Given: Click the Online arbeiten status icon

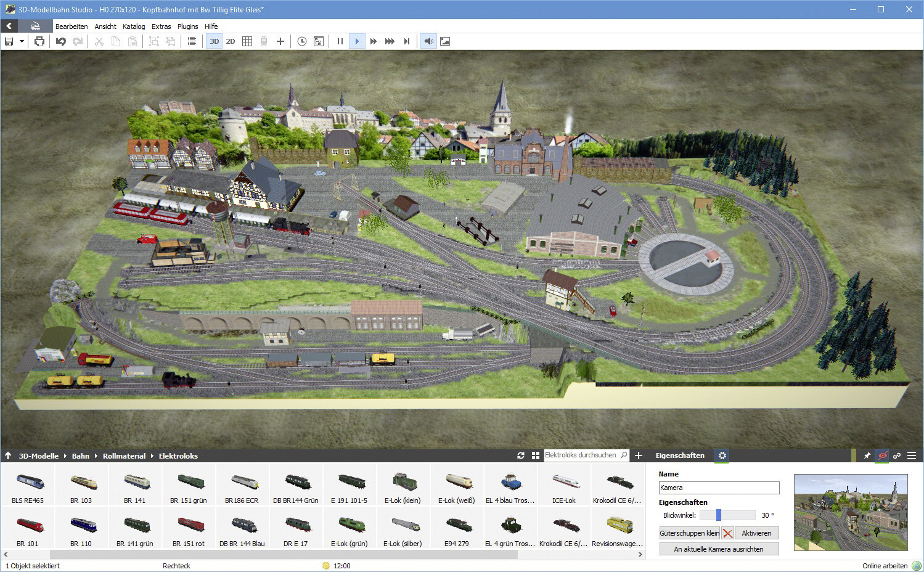Looking at the screenshot, I should click(x=915, y=566).
